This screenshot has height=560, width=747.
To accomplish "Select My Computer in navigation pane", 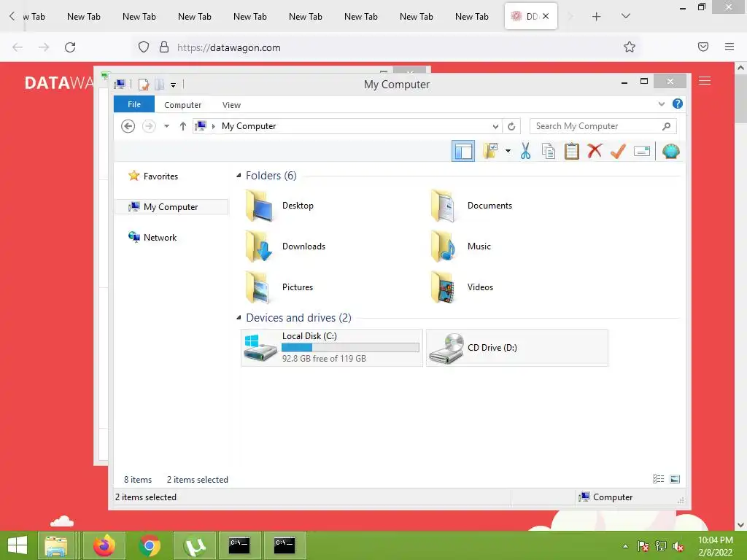I will [171, 206].
